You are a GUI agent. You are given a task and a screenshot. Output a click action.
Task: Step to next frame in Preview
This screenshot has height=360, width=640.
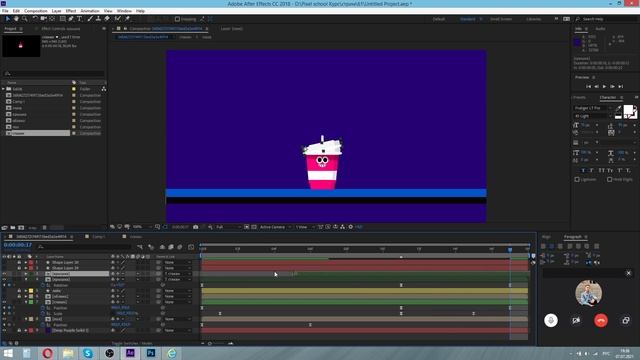pyautogui.click(x=612, y=87)
